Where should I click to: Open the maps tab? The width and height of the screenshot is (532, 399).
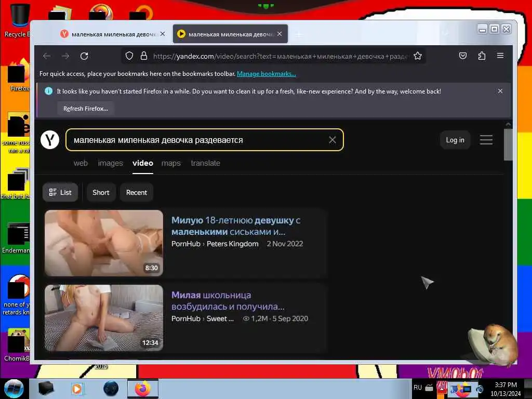(x=171, y=163)
